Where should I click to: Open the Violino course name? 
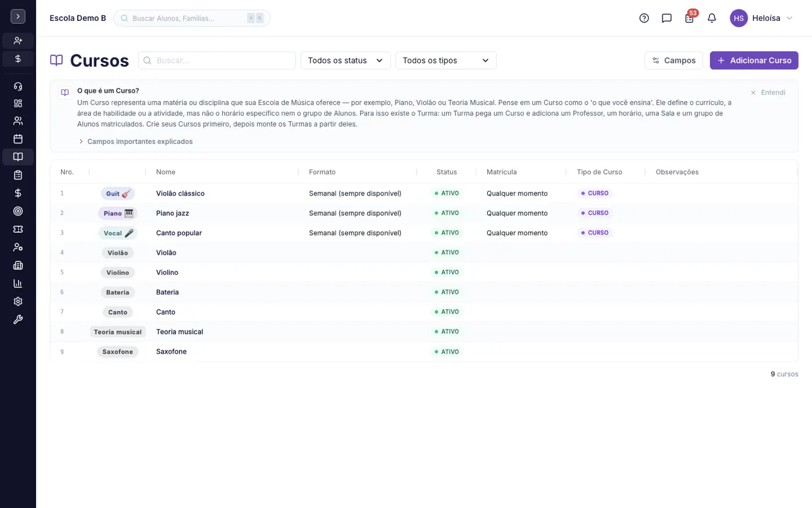(167, 272)
